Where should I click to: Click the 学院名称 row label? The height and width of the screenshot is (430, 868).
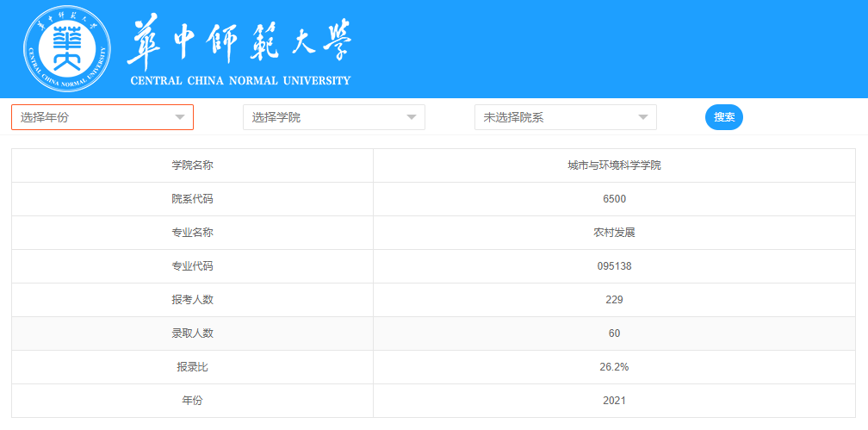coord(192,165)
